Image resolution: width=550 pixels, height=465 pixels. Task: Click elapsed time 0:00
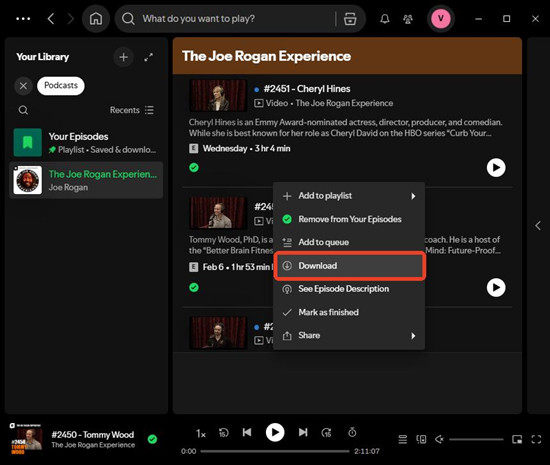click(x=188, y=451)
